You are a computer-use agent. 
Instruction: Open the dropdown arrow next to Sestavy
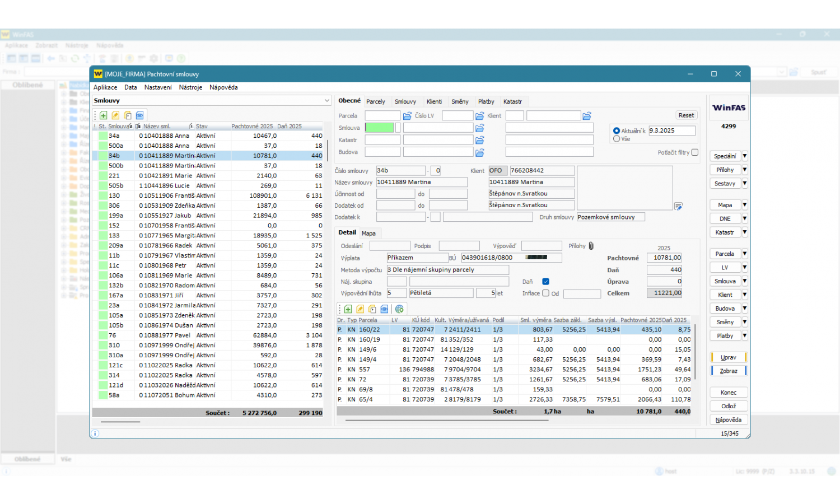(x=745, y=184)
